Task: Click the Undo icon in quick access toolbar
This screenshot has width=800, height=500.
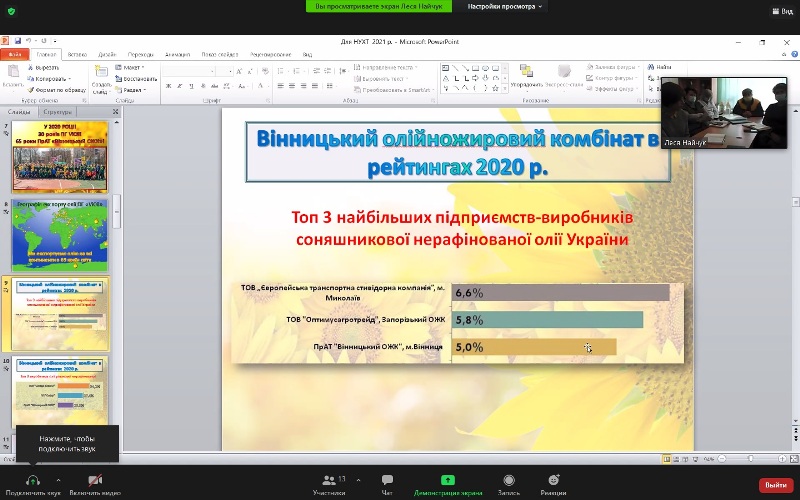Action: 29,41
